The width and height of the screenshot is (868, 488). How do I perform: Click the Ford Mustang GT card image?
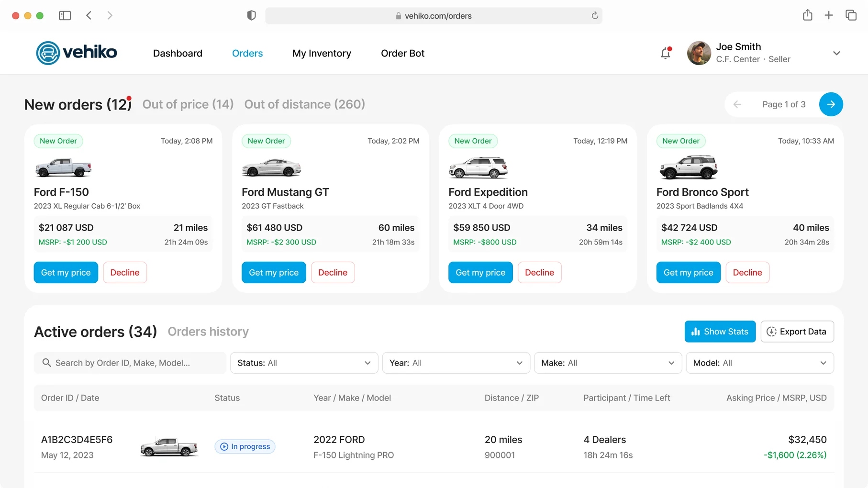(271, 167)
